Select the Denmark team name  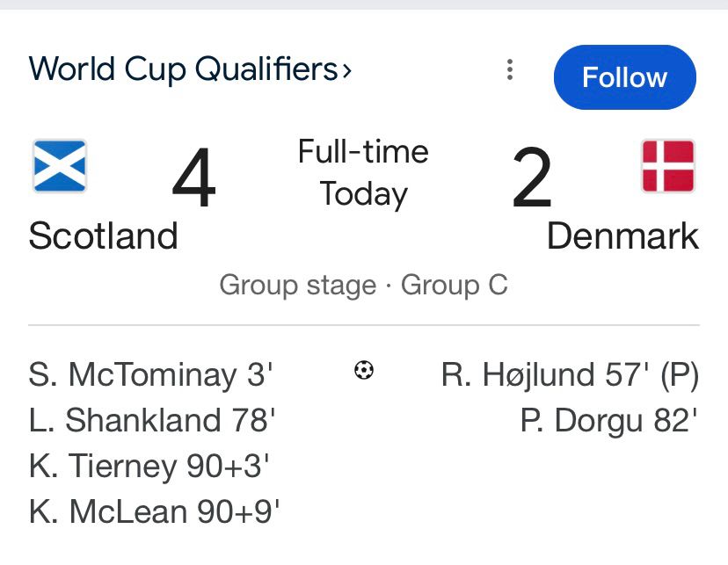[622, 236]
